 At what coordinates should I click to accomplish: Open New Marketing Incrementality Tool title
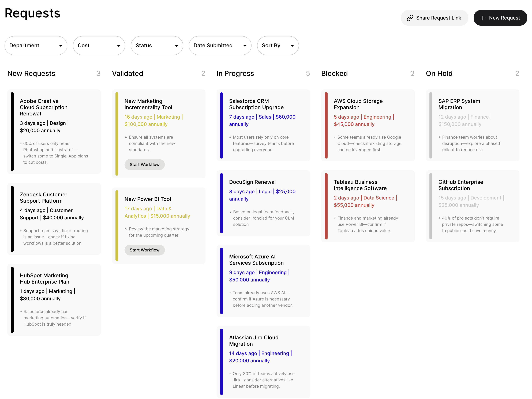(x=148, y=104)
